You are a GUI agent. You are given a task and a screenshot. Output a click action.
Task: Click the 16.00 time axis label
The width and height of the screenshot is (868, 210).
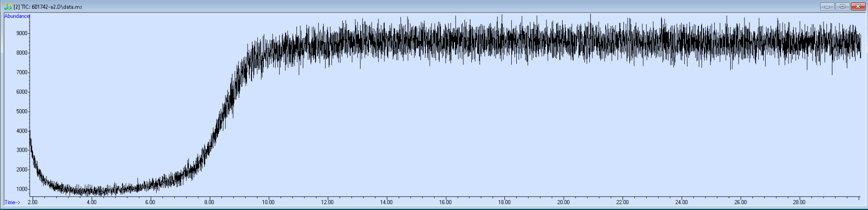445,203
